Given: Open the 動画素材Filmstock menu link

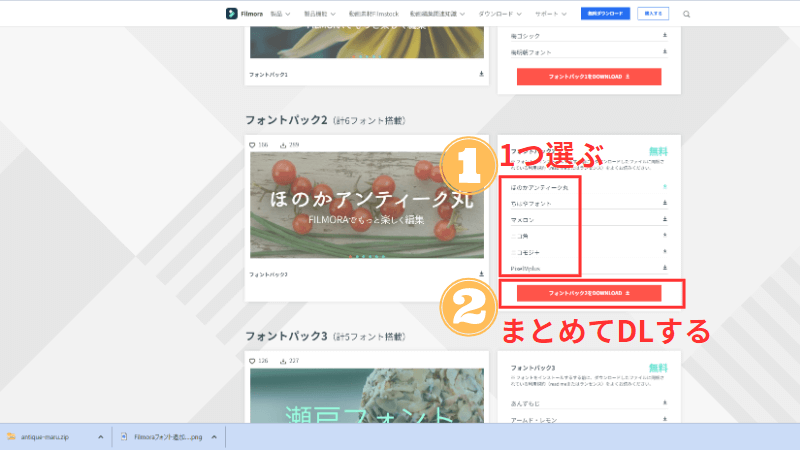Looking at the screenshot, I should pos(373,14).
